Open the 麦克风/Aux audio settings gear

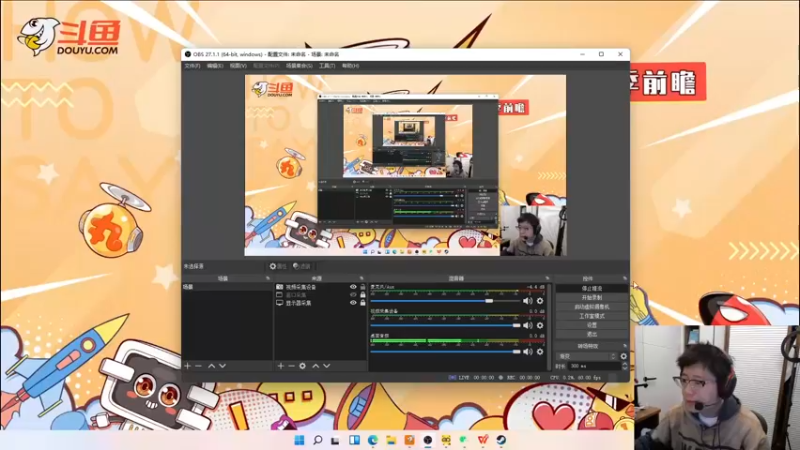tap(540, 301)
